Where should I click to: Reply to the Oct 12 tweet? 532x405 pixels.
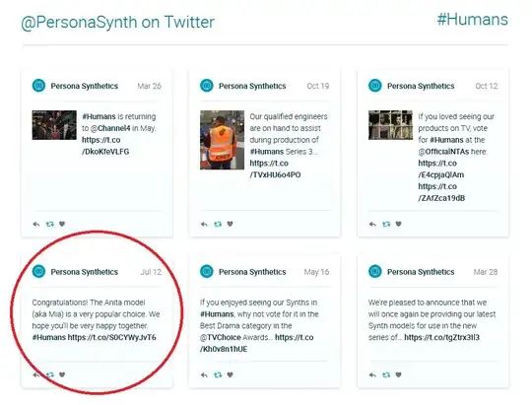click(x=372, y=224)
